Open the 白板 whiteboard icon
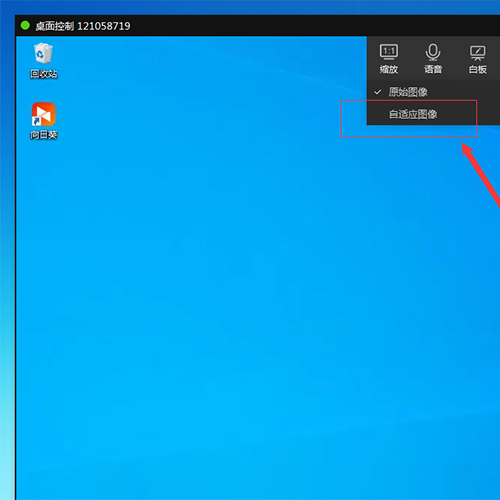 pyautogui.click(x=477, y=53)
